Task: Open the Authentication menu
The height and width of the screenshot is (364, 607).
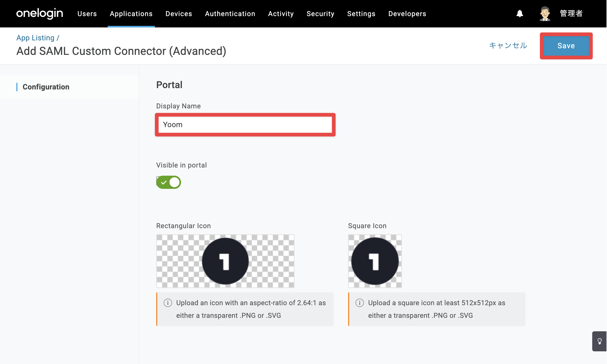Action: click(x=230, y=14)
